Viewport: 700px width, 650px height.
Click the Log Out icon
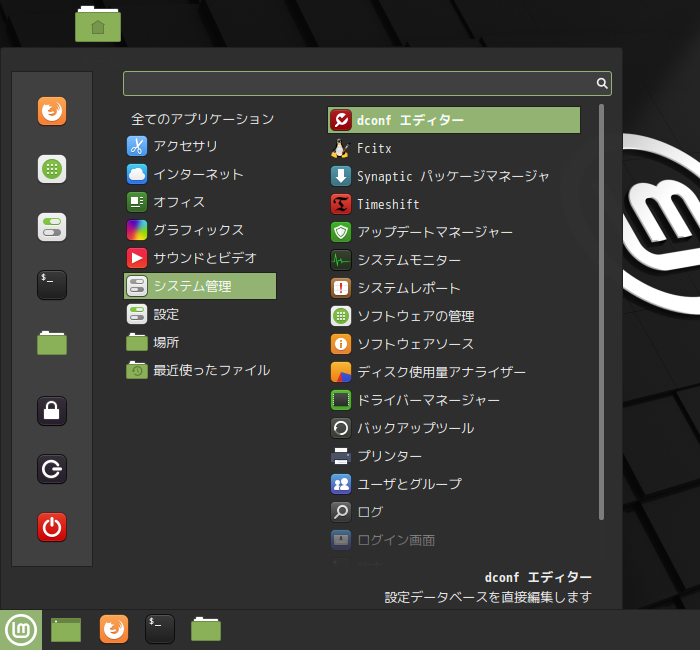[52, 469]
